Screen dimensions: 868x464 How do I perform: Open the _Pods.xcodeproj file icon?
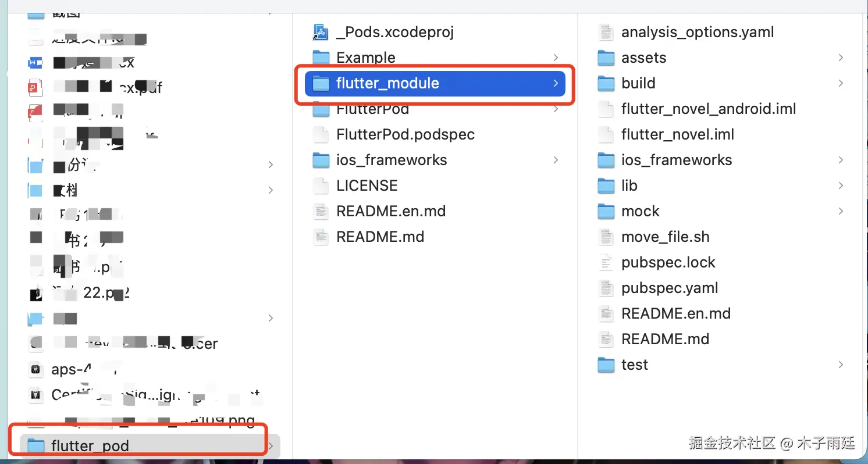tap(321, 32)
